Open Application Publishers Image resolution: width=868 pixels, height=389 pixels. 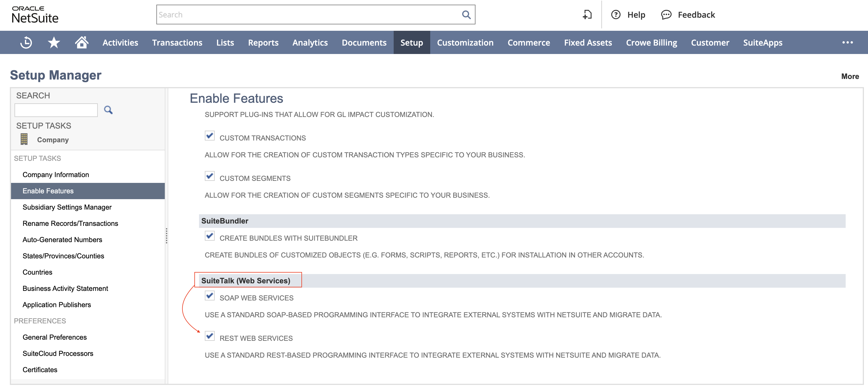57,305
